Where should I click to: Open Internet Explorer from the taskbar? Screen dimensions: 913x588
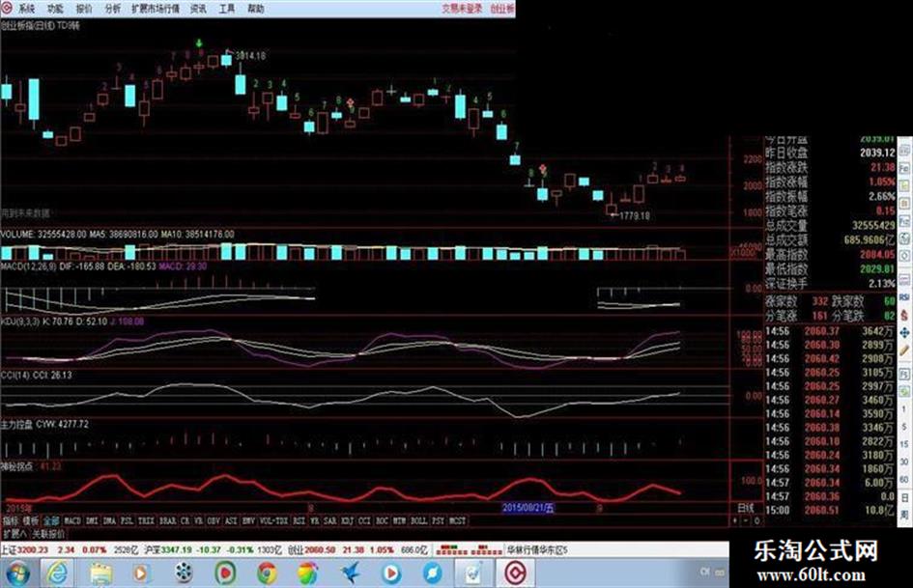(57, 574)
